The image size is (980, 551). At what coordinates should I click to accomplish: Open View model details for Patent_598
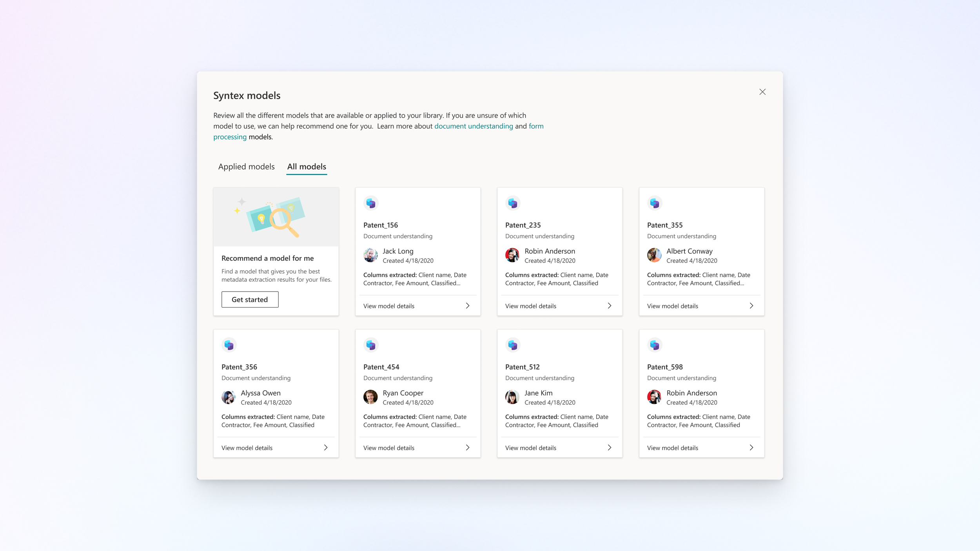(x=672, y=448)
